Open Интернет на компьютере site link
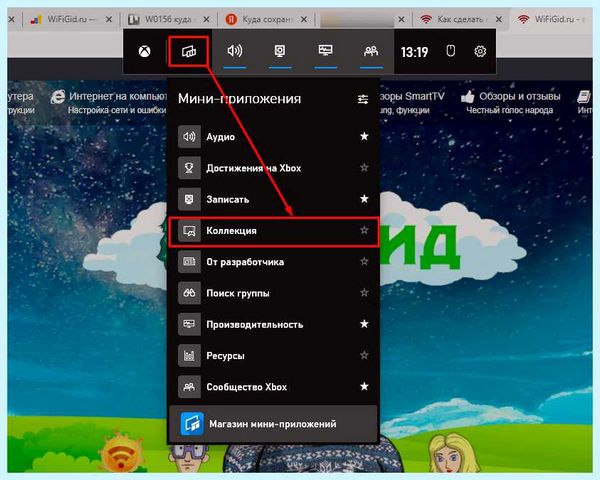Viewport: 600px width, 480px height. pos(109,102)
